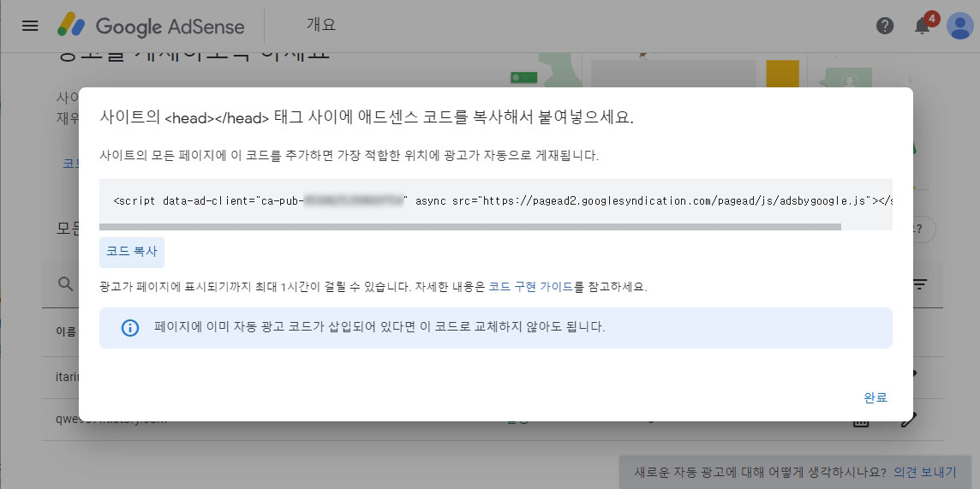Click 완료 to close the dialog
The width and height of the screenshot is (980, 489).
[875, 398]
